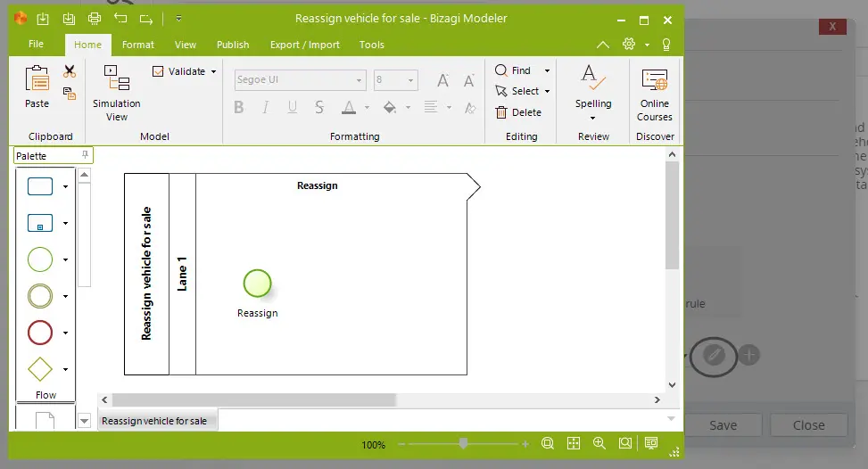868x469 pixels.
Task: Select the Sub-process shape in Palette
Action: click(40, 223)
